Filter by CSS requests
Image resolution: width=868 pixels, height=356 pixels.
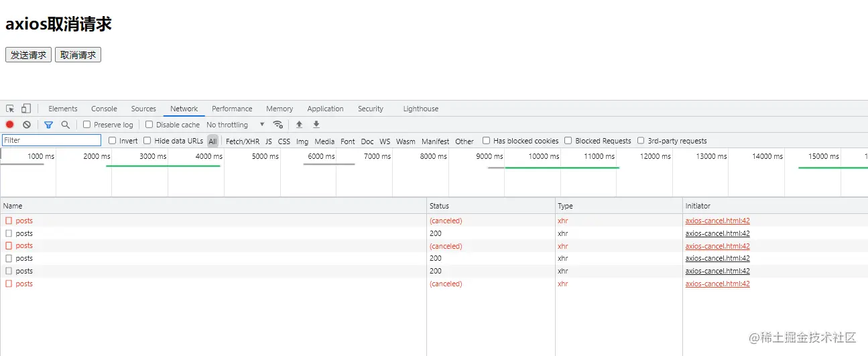click(x=284, y=141)
